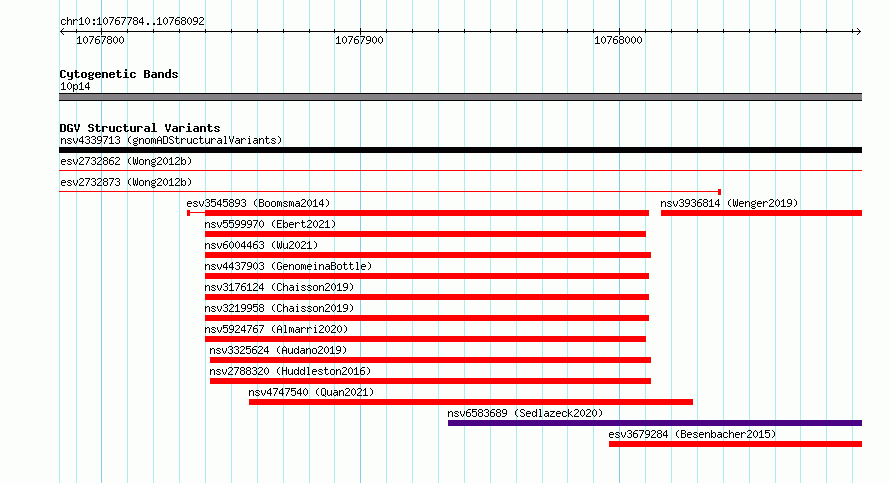
Task: Click the purple bar under nsv6583689 (Sedlazeck2020)
Action: [x=655, y=423]
